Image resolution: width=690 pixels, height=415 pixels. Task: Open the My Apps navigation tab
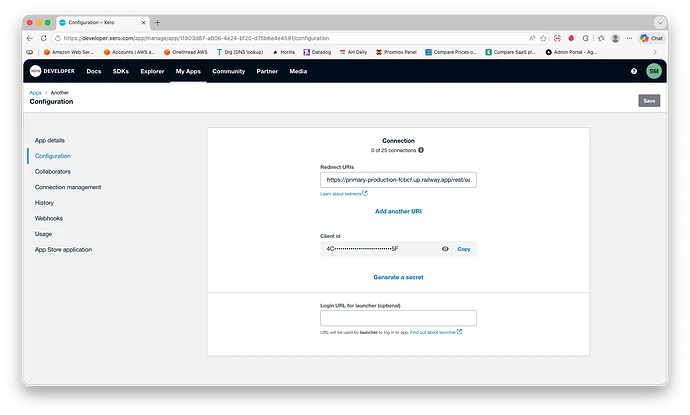[x=187, y=71]
